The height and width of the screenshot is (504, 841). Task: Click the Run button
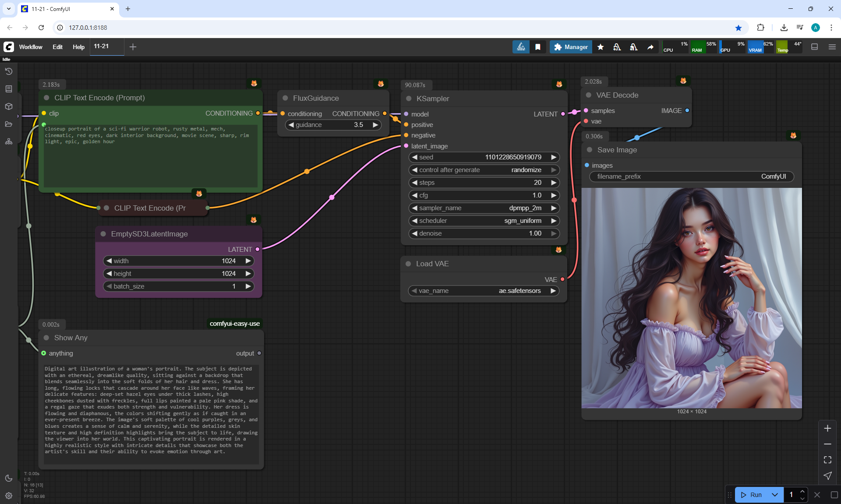coord(752,495)
